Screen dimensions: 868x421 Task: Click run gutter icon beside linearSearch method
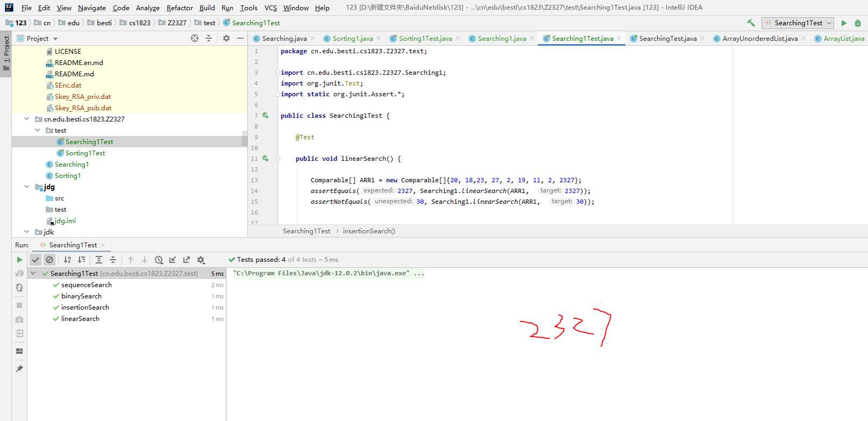pos(265,159)
